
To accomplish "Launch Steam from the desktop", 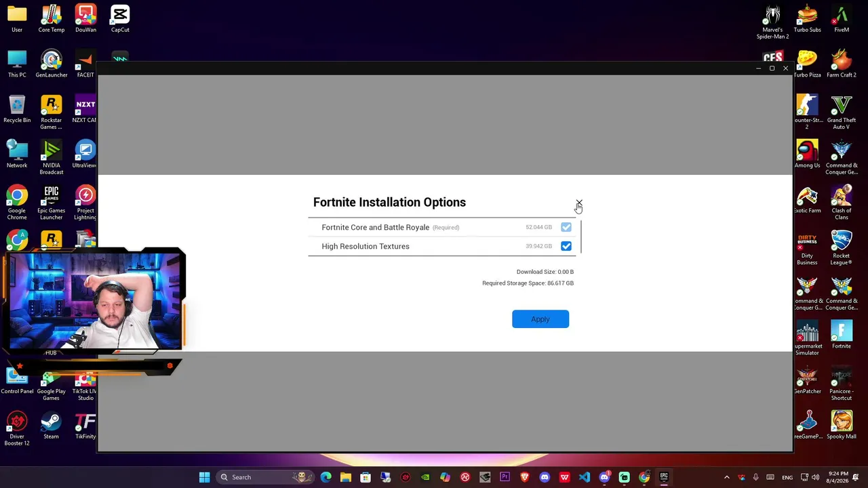I will click(x=52, y=426).
